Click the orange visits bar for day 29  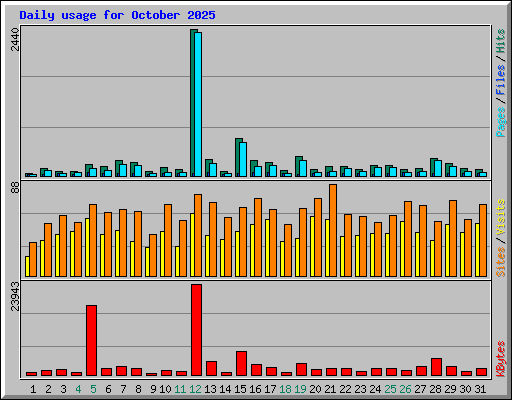pyautogui.click(x=453, y=238)
